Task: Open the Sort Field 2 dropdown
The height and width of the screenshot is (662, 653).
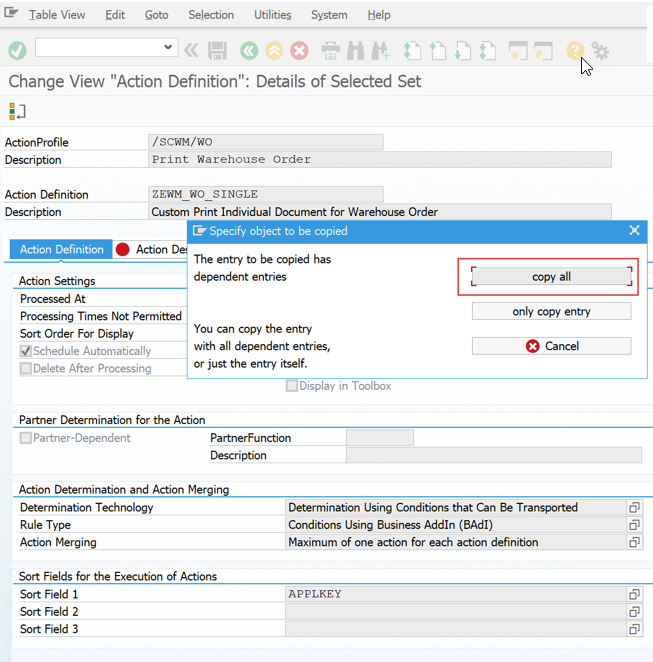Action: pos(634,611)
